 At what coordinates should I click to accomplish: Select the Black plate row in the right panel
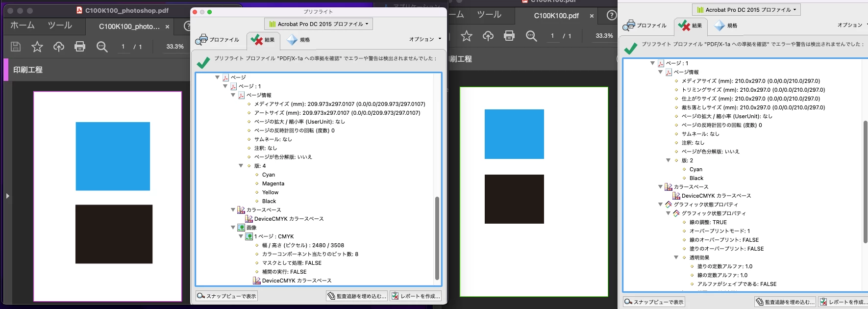click(x=696, y=178)
